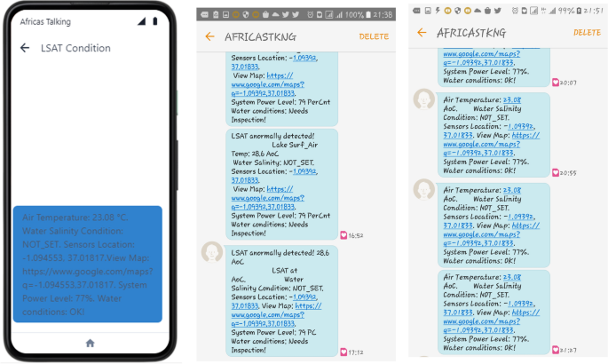Select the 17:12 message timestamp
The height and width of the screenshot is (364, 608).
click(x=356, y=352)
